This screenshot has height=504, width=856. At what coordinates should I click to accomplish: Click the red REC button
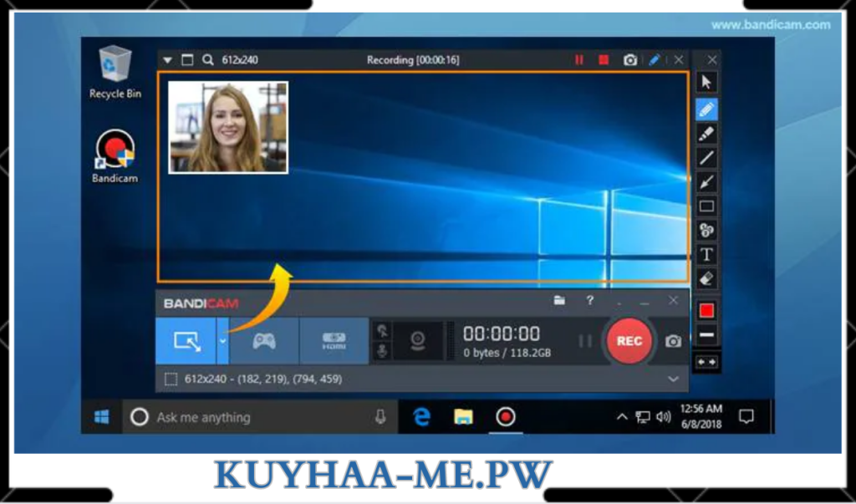pyautogui.click(x=629, y=341)
